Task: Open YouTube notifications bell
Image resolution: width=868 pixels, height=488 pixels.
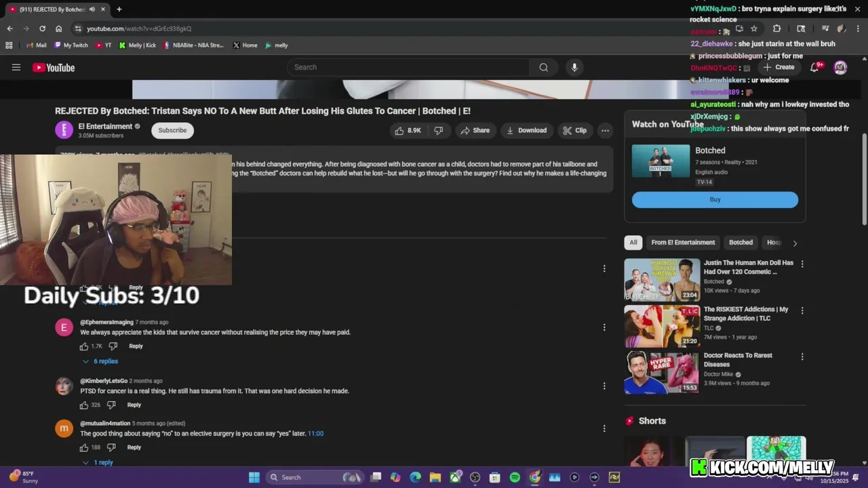Action: click(x=815, y=67)
